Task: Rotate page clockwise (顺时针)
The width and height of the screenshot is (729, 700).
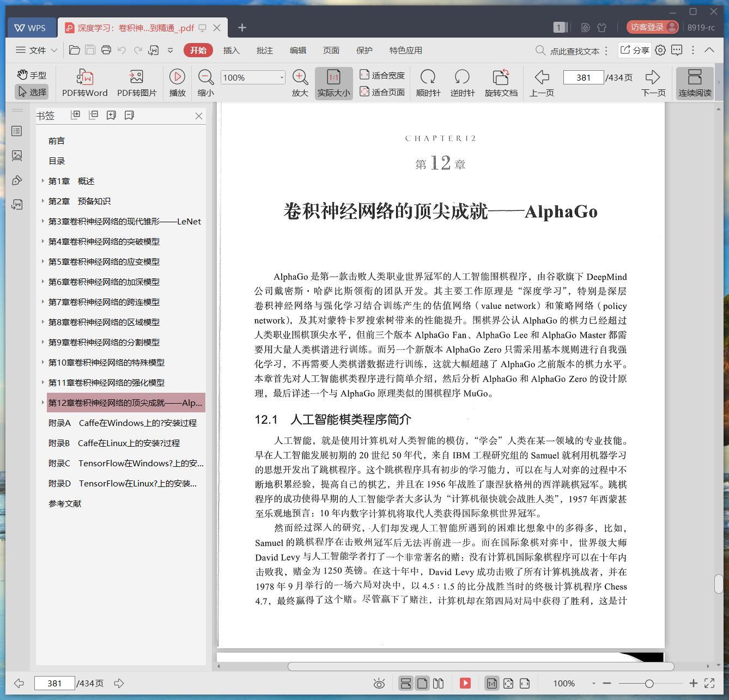Action: (428, 83)
